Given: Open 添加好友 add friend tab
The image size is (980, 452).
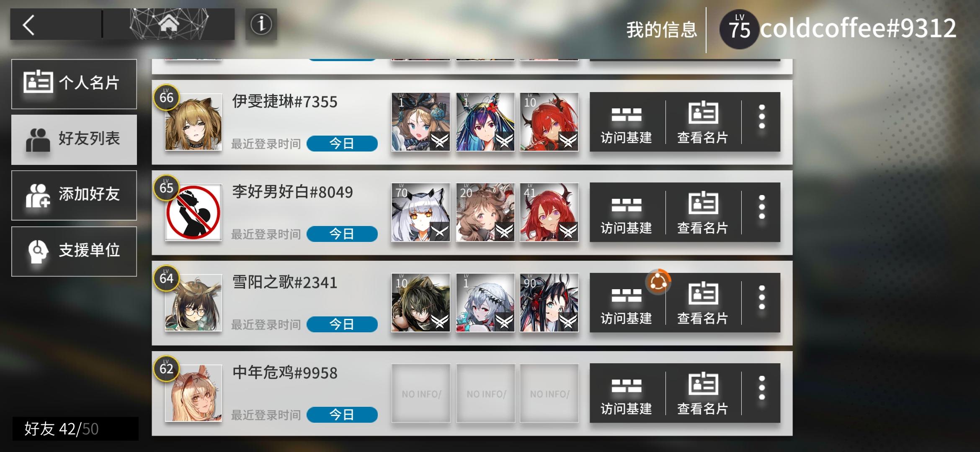Looking at the screenshot, I should point(74,195).
